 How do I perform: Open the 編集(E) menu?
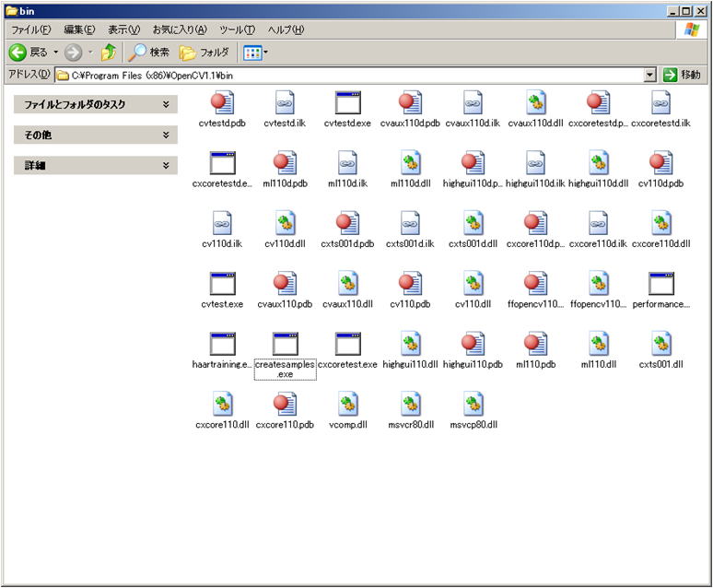tap(79, 30)
